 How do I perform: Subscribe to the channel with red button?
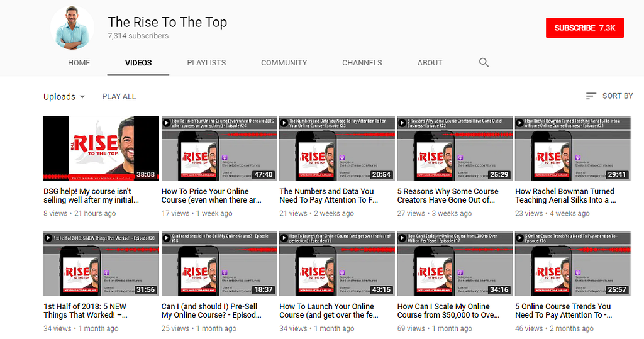point(585,28)
